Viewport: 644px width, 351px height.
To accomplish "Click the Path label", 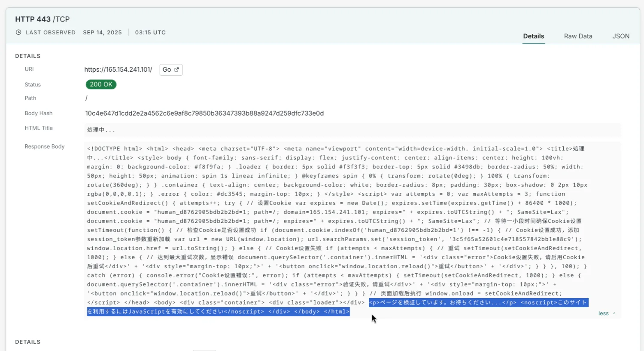I will point(30,98).
